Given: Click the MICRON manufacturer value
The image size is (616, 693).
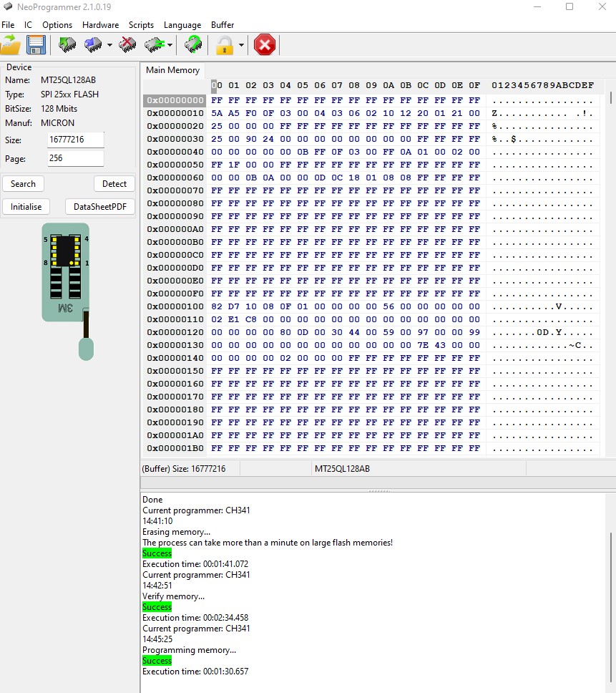Looking at the screenshot, I should (x=57, y=123).
